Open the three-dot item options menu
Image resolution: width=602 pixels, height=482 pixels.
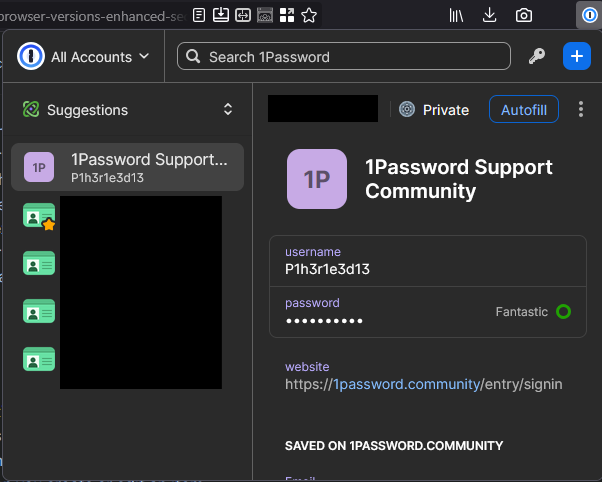coord(581,110)
